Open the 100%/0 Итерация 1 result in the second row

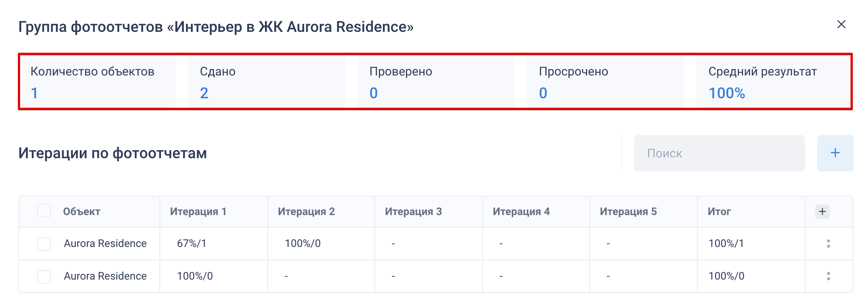[x=195, y=276]
